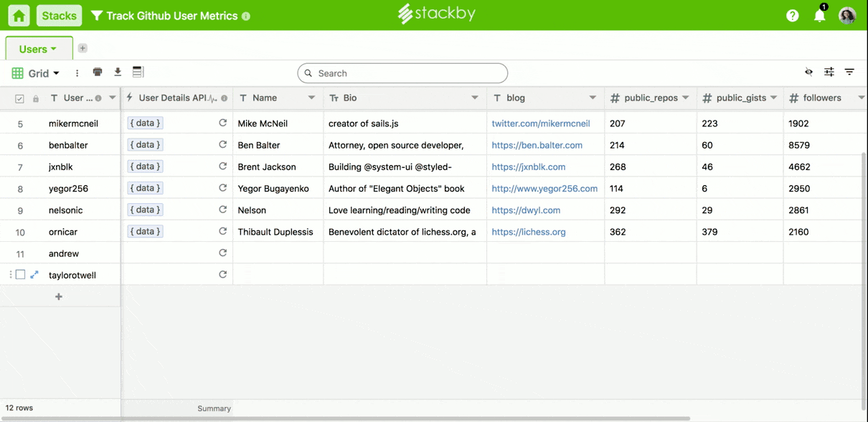Open the help question mark icon
The height and width of the screenshot is (422, 868).
point(792,16)
